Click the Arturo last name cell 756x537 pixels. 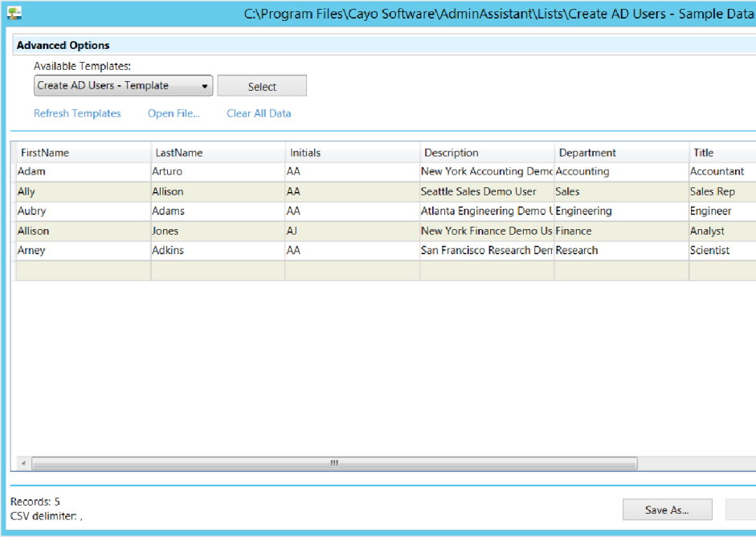tap(218, 172)
